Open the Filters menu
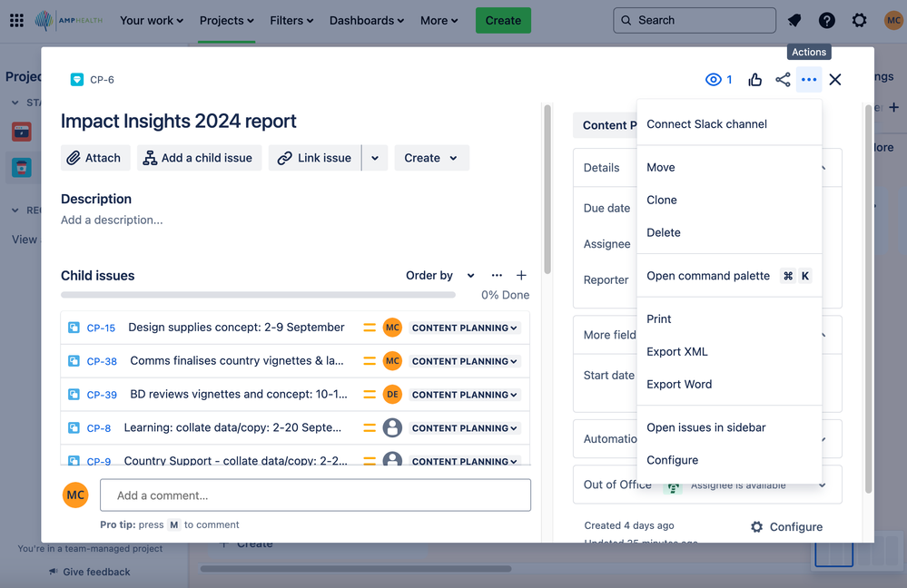This screenshot has width=907, height=588. 291,20
